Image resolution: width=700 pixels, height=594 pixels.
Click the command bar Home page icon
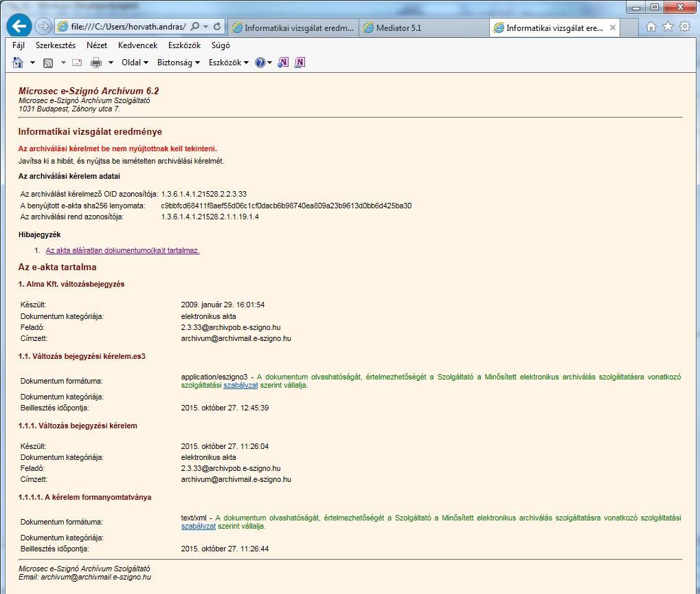(18, 63)
